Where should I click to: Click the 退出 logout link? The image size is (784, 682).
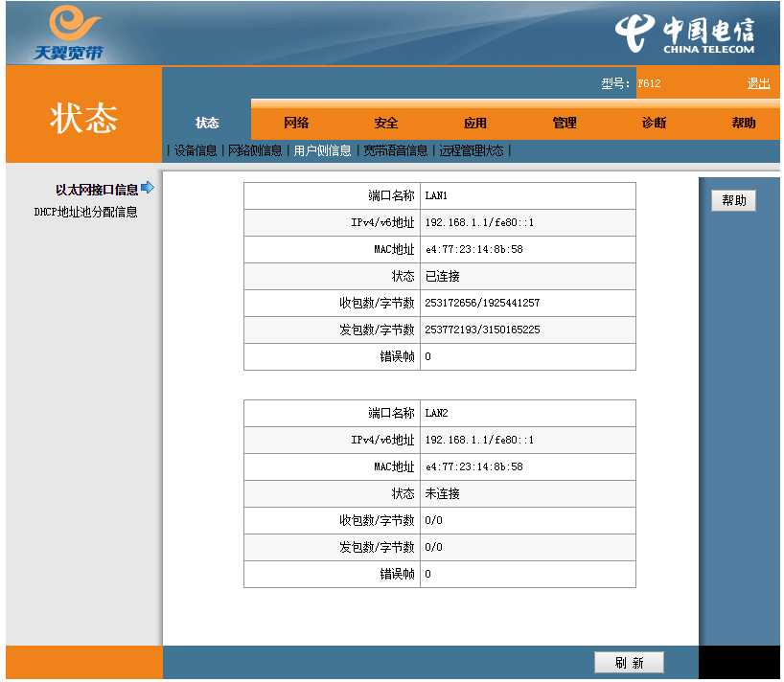[758, 83]
